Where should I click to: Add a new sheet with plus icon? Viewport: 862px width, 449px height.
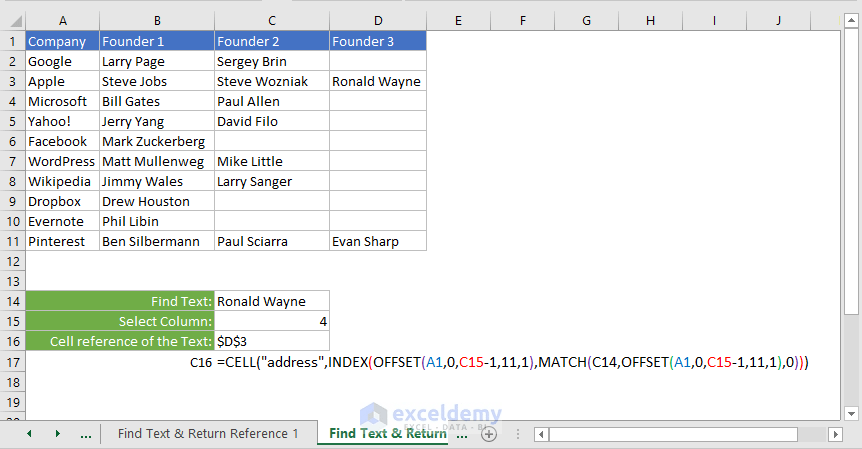(489, 434)
